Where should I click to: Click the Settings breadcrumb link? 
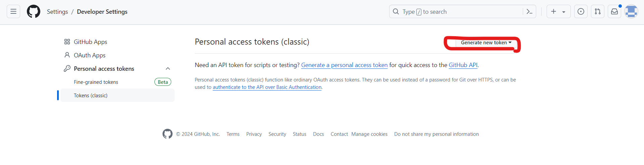point(57,12)
